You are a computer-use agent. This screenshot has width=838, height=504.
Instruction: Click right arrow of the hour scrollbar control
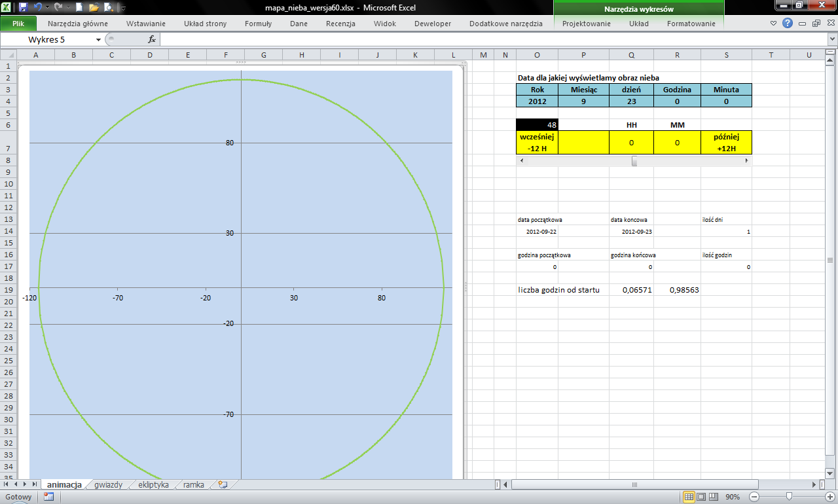click(x=747, y=160)
